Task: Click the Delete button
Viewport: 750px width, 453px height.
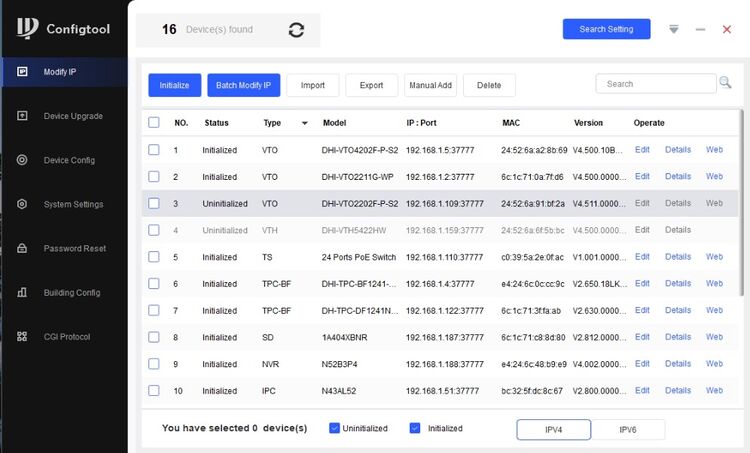Action: [x=489, y=85]
